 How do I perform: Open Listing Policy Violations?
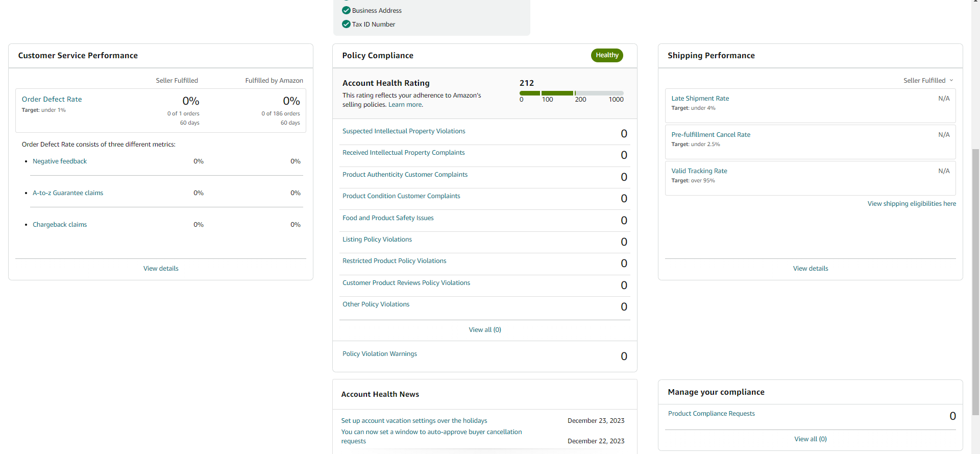(377, 239)
